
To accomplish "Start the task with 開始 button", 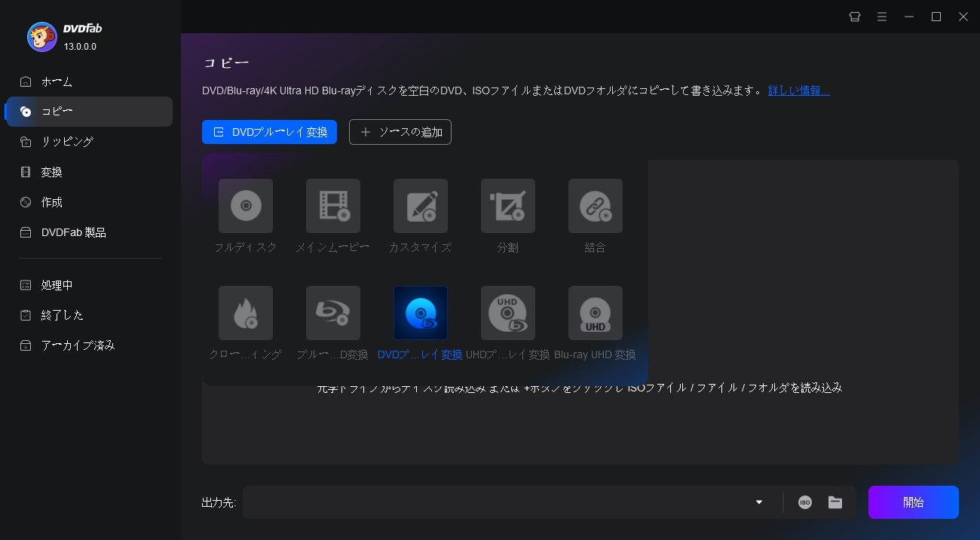I will 914,502.
